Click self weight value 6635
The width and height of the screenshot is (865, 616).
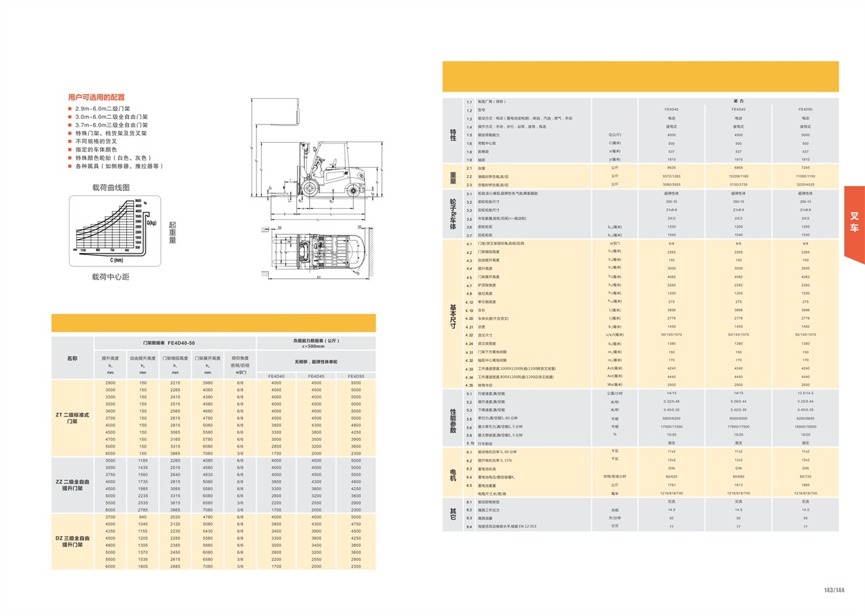coord(672,168)
